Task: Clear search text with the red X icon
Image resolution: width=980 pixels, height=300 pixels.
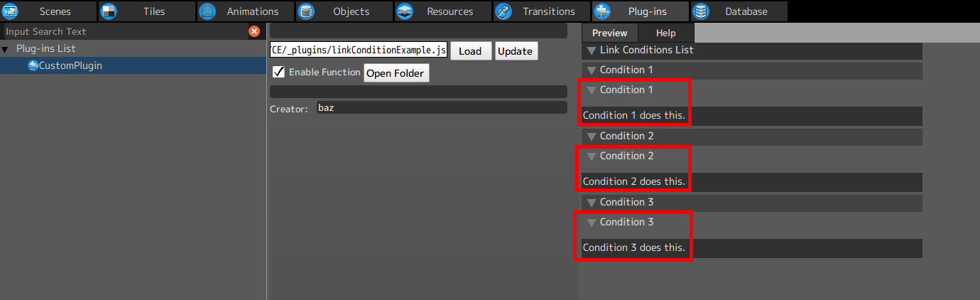Action: click(x=254, y=31)
